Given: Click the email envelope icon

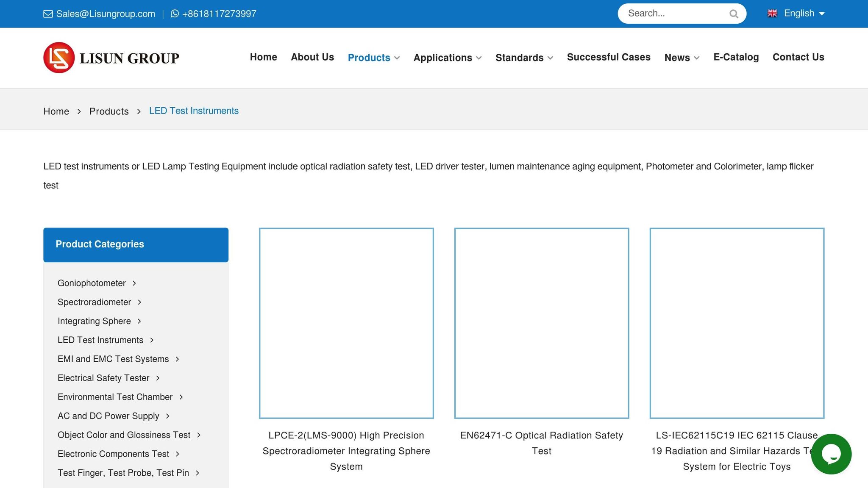Looking at the screenshot, I should click(48, 14).
